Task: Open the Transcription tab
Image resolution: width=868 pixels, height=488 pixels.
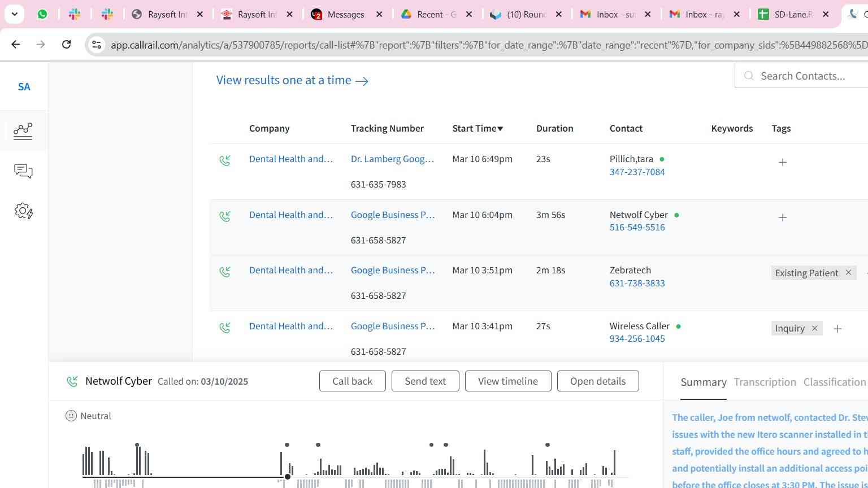Action: point(765,382)
